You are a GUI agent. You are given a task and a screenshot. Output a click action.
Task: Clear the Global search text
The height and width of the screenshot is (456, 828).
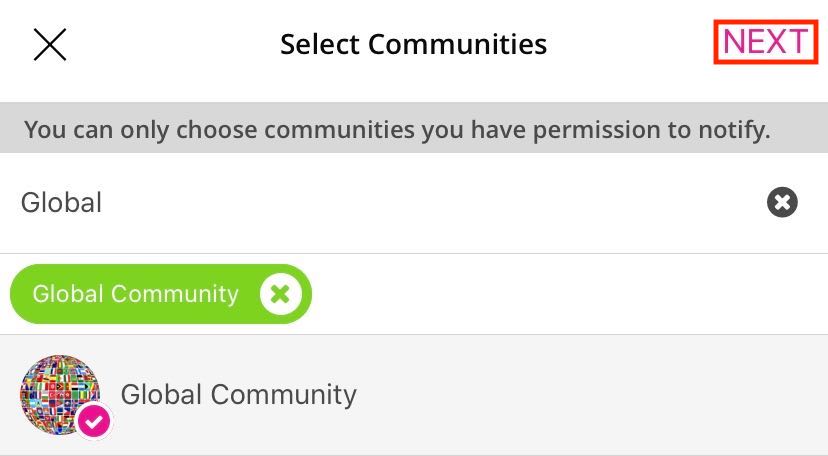click(x=782, y=203)
